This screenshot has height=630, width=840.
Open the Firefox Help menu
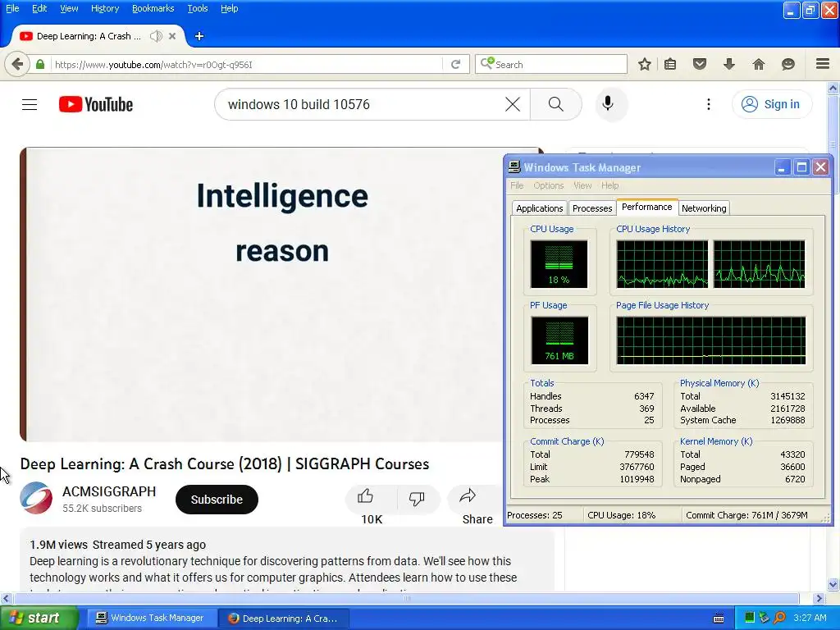[230, 8]
